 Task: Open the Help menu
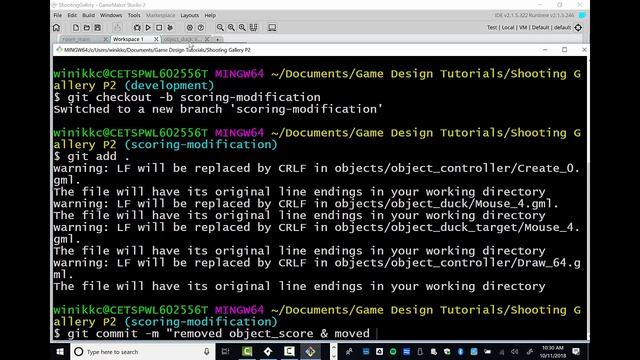[210, 15]
